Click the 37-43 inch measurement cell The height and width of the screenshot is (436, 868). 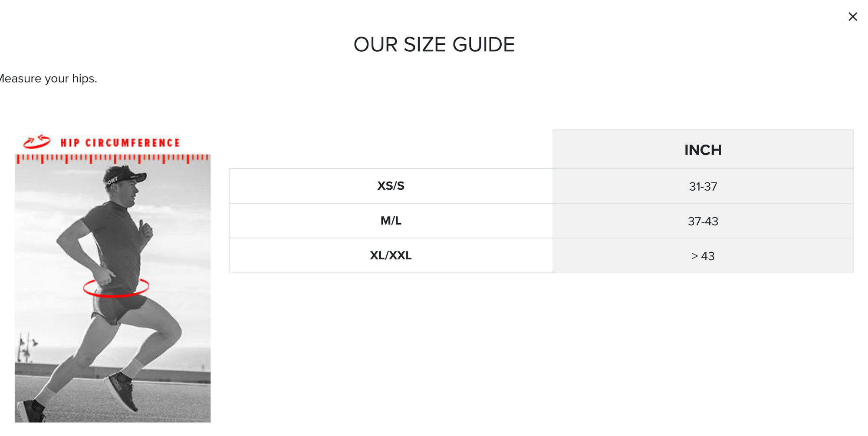[703, 221]
